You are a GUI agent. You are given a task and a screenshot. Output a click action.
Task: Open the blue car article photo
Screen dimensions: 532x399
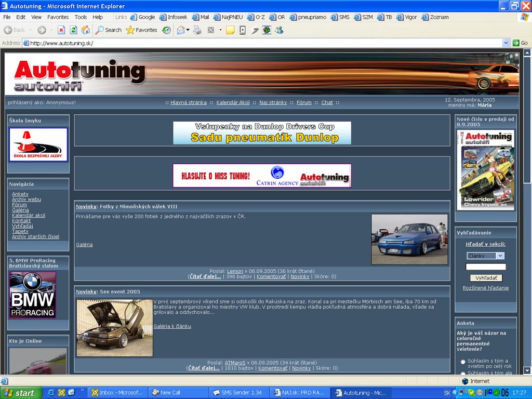click(x=409, y=240)
